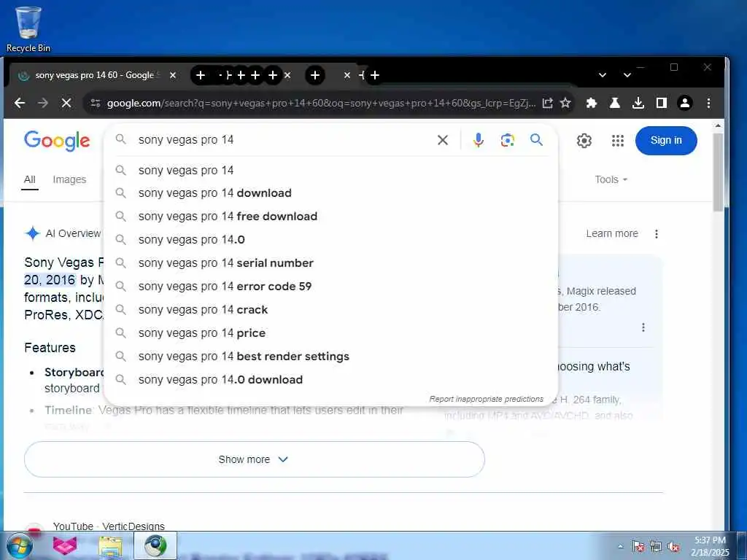Viewport: 747px width, 560px height.
Task: Open the Tools dropdown
Action: point(611,179)
